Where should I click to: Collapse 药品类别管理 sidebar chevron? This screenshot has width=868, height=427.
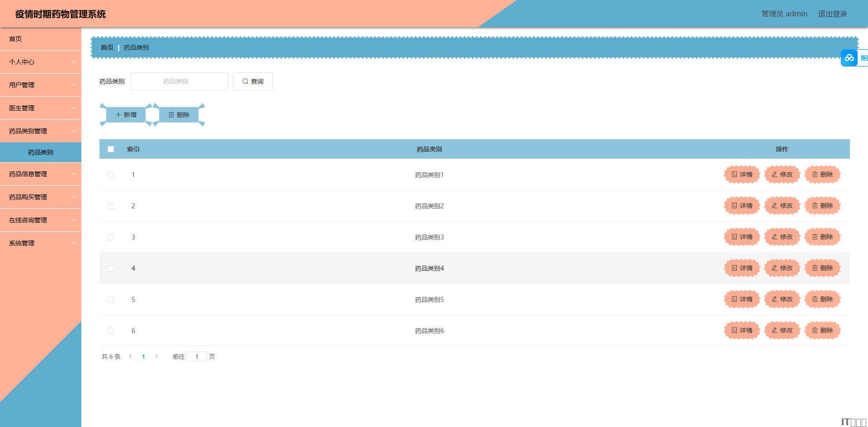(x=74, y=131)
